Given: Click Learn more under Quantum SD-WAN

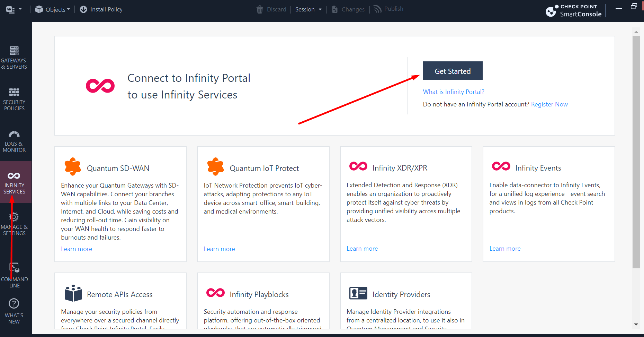Looking at the screenshot, I should point(76,249).
